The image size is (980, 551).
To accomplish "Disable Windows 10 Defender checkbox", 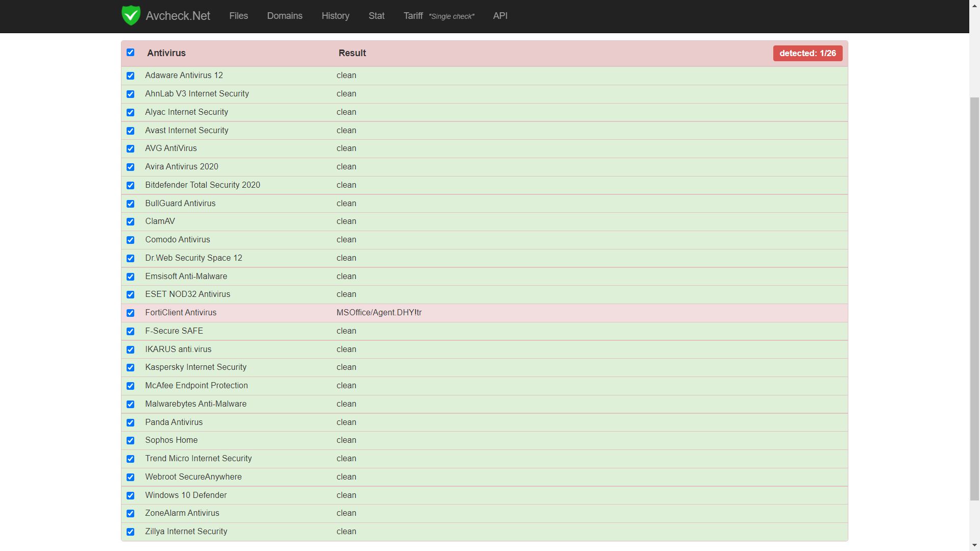I will (x=131, y=495).
